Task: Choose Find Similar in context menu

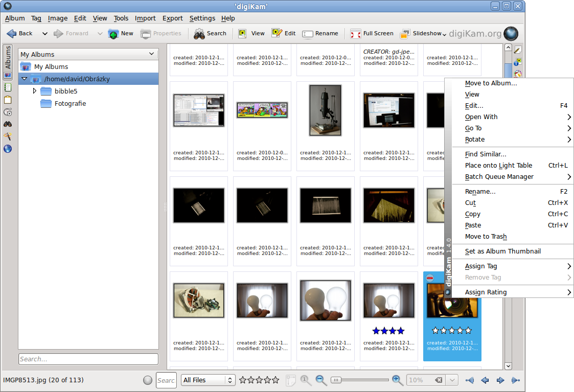Action: 513,154
